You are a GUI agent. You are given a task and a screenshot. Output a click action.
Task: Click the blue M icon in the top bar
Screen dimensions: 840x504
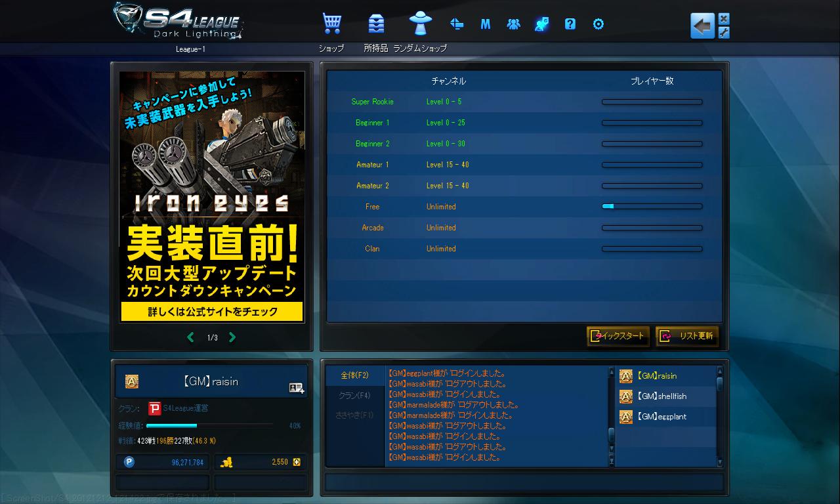486,24
